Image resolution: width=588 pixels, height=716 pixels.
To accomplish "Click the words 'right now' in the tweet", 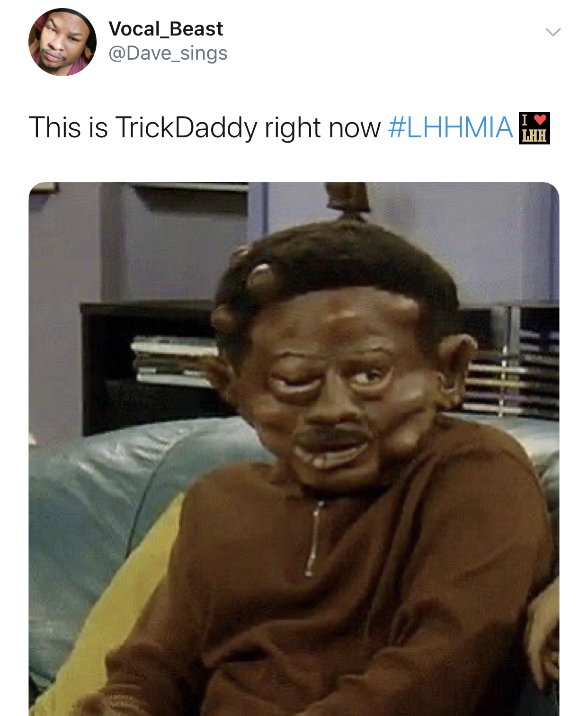I will [x=322, y=128].
